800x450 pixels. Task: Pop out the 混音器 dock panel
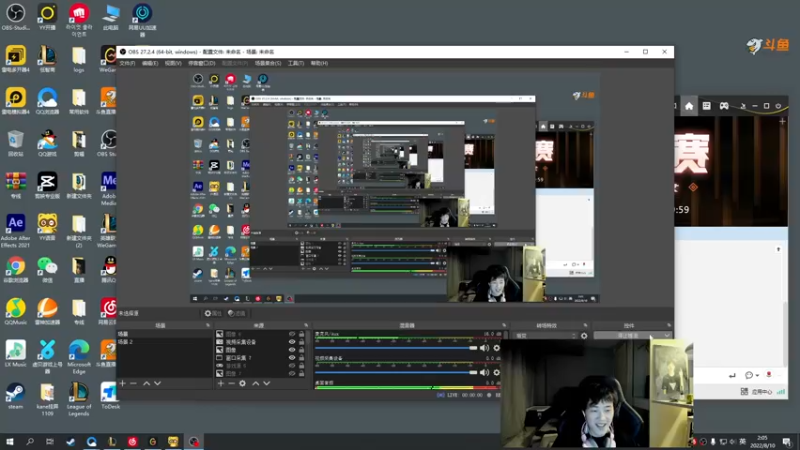[504, 325]
